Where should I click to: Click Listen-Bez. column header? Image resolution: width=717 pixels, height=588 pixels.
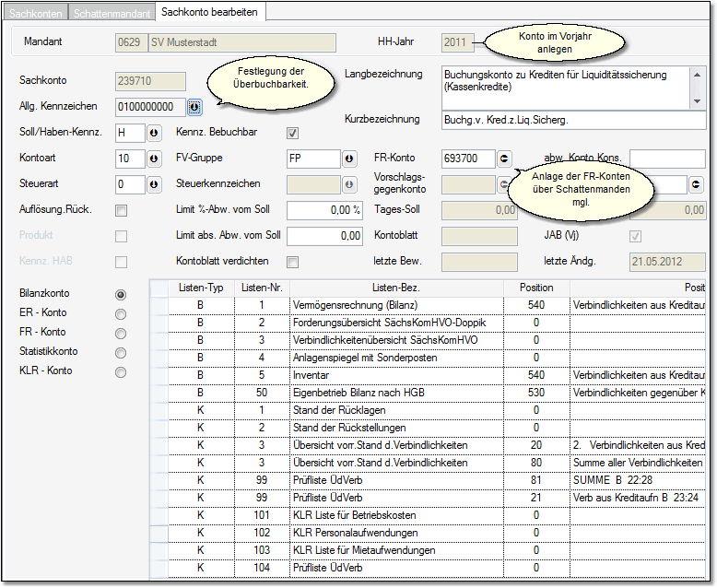396,288
